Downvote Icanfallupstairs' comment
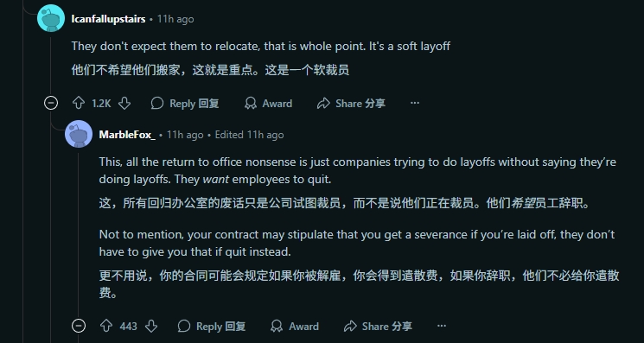 click(x=124, y=103)
